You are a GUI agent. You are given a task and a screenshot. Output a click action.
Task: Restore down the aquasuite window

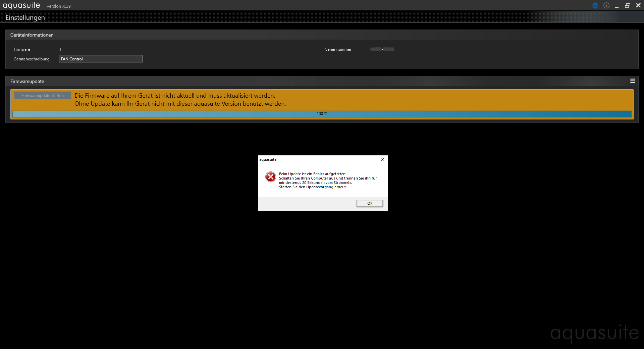click(628, 5)
